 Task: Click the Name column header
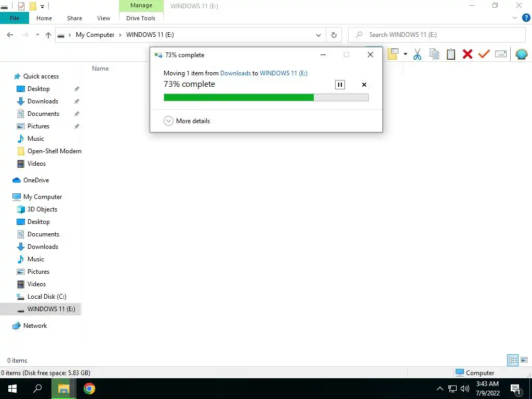[100, 68]
